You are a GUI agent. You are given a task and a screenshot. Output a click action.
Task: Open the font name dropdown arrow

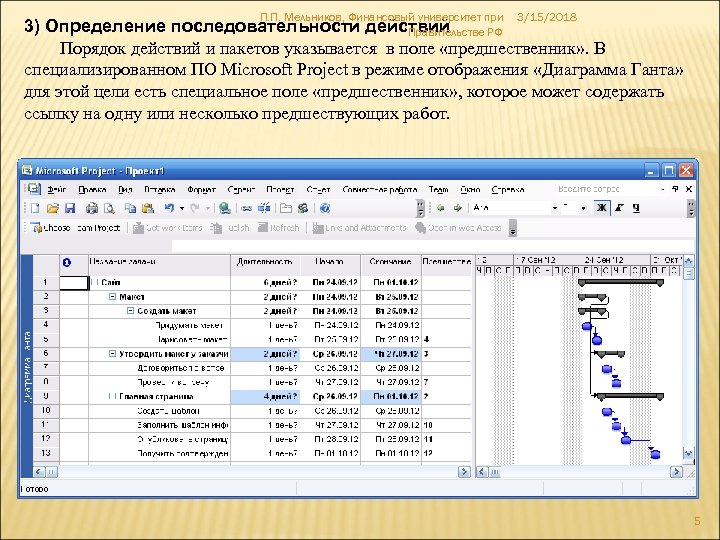click(555, 208)
